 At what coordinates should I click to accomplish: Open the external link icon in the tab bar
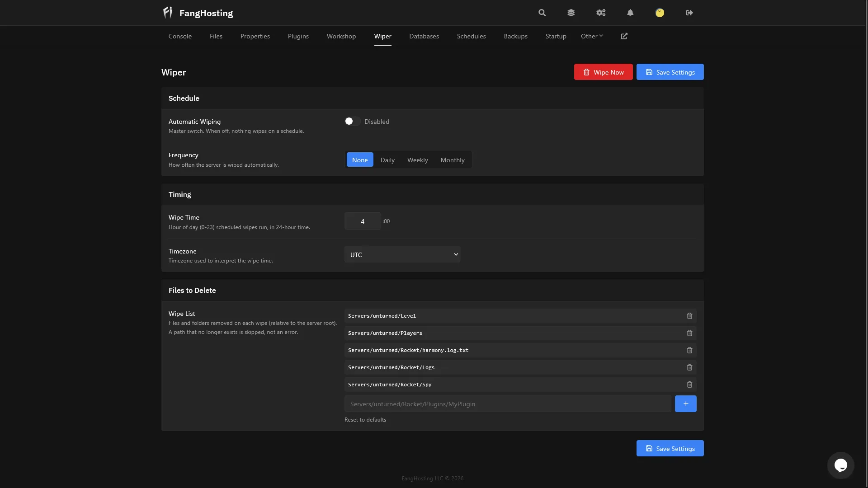[x=624, y=36]
